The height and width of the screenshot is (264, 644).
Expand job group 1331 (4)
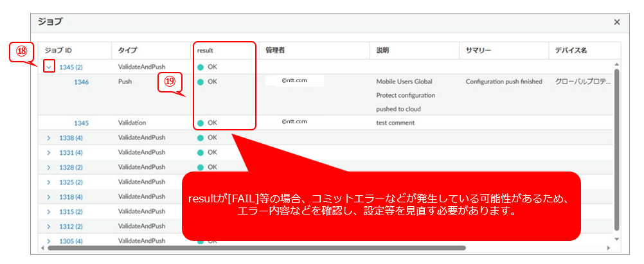click(x=49, y=152)
